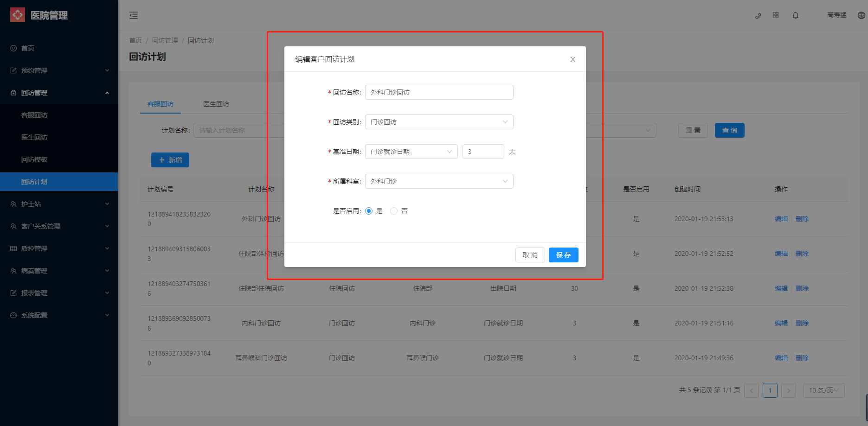Click the 保存 button
Screen dimensions: 868x426
point(563,255)
